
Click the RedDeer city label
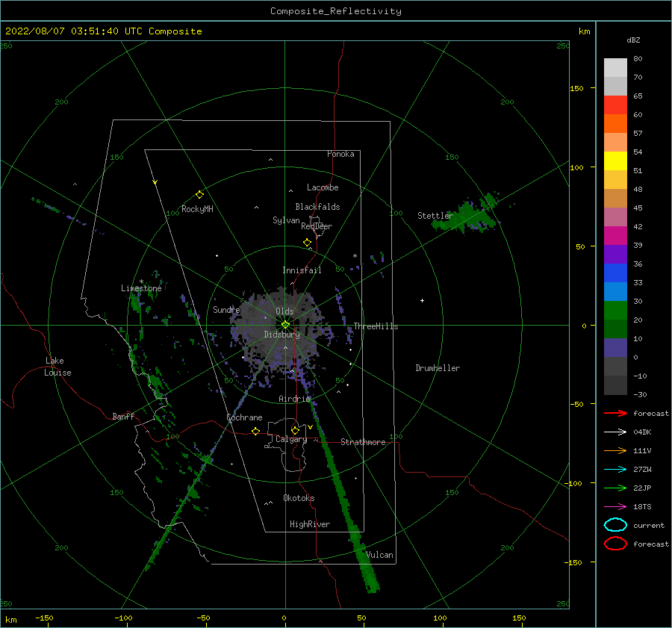[x=317, y=226]
